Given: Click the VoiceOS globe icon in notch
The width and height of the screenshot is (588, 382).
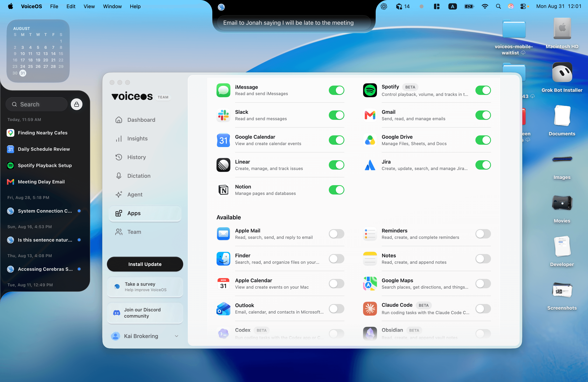Looking at the screenshot, I should pos(221,7).
